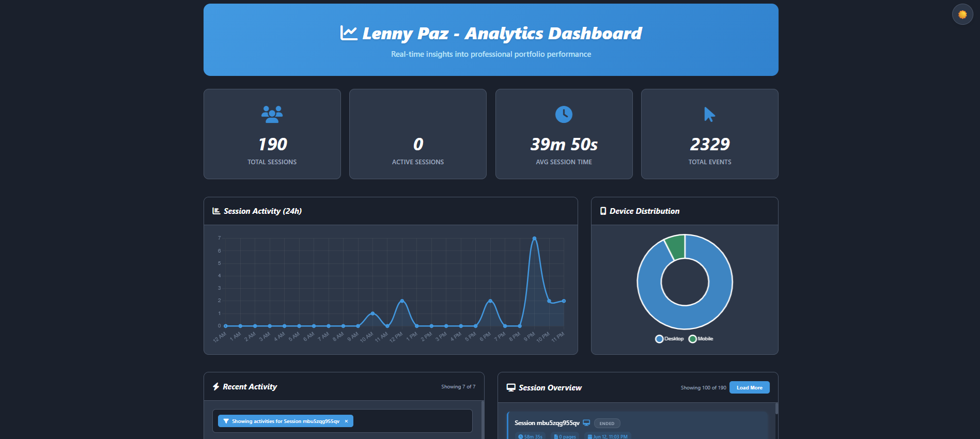Click the 'Session Activity (24h)' panel heading
Image resolution: width=980 pixels, height=439 pixels.
[x=262, y=211]
